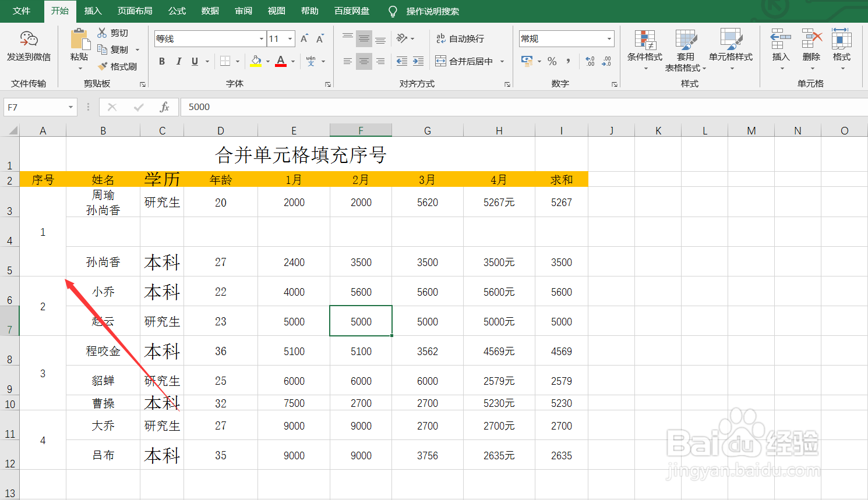The image size is (868, 500).
Task: Click the 百度网盘 tab
Action: point(352,10)
